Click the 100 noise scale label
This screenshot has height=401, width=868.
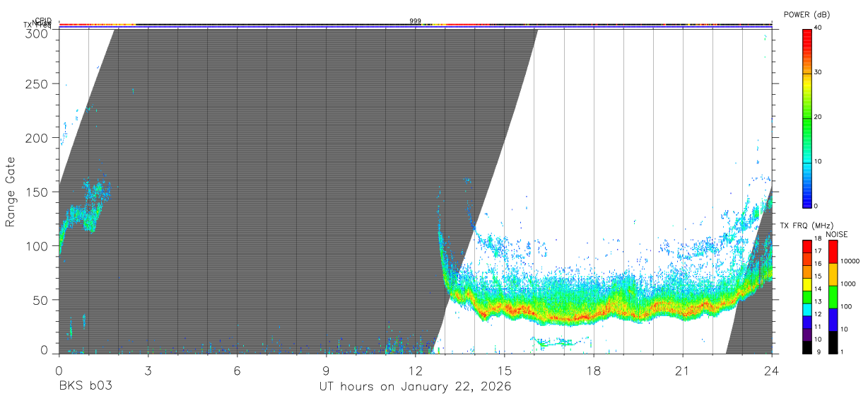(845, 306)
